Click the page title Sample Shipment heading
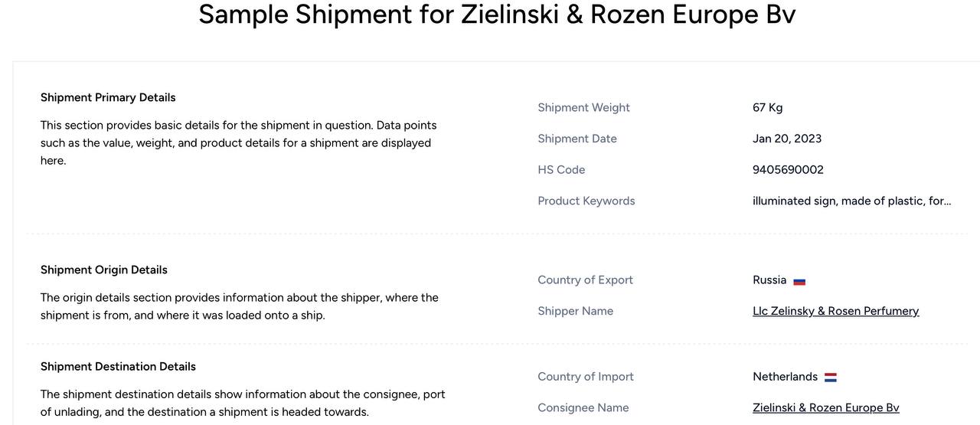The width and height of the screenshot is (980, 425). tap(497, 15)
